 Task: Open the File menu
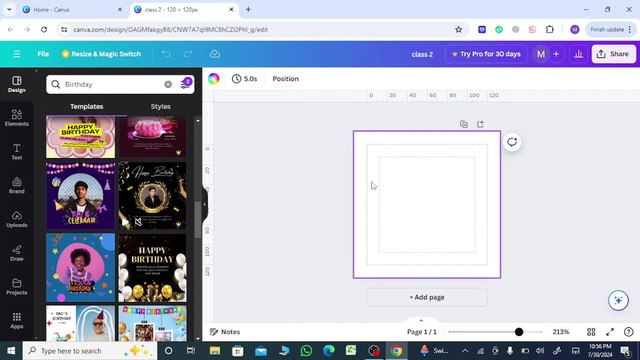point(43,54)
